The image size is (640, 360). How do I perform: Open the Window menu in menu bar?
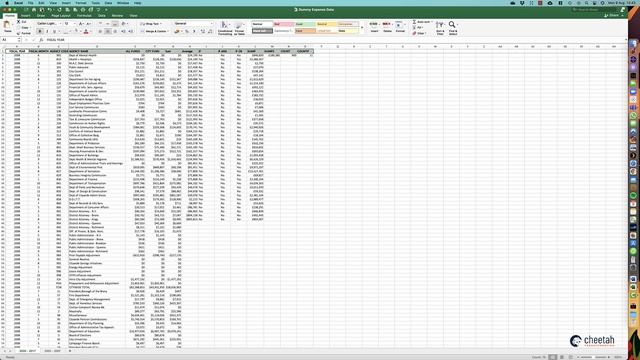(x=123, y=3)
